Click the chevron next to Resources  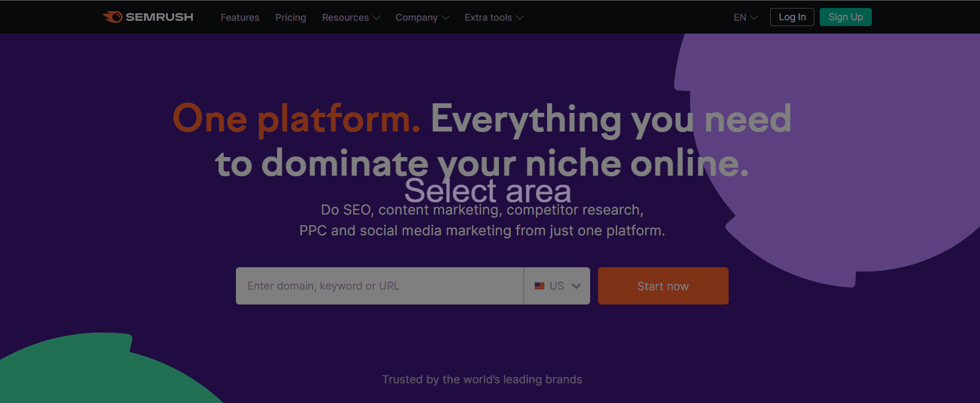[x=377, y=18]
